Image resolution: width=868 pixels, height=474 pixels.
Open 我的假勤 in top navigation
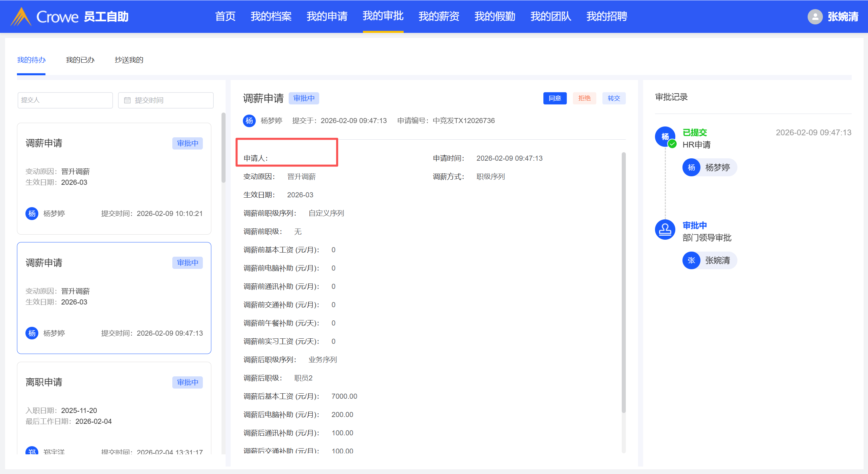495,16
